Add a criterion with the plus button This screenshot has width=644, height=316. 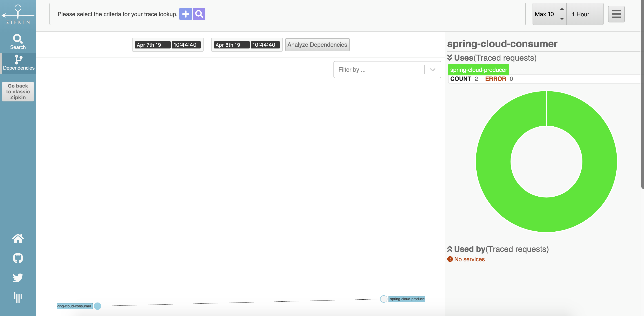pyautogui.click(x=186, y=14)
